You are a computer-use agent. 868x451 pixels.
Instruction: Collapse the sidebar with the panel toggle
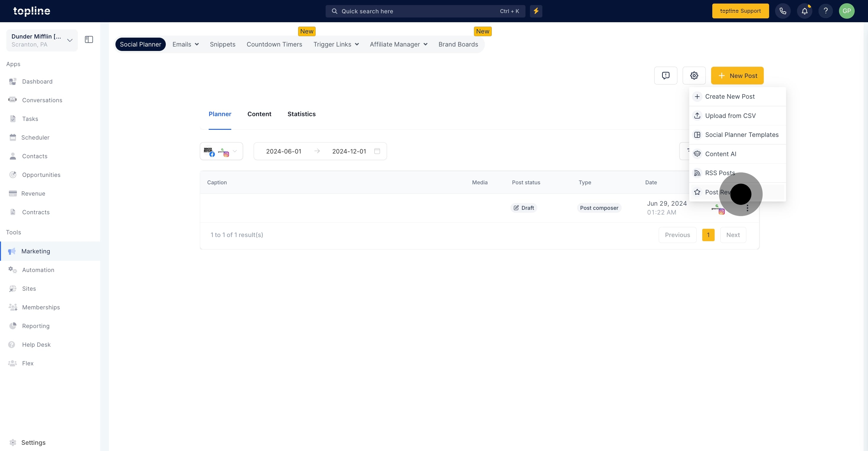coord(89,39)
